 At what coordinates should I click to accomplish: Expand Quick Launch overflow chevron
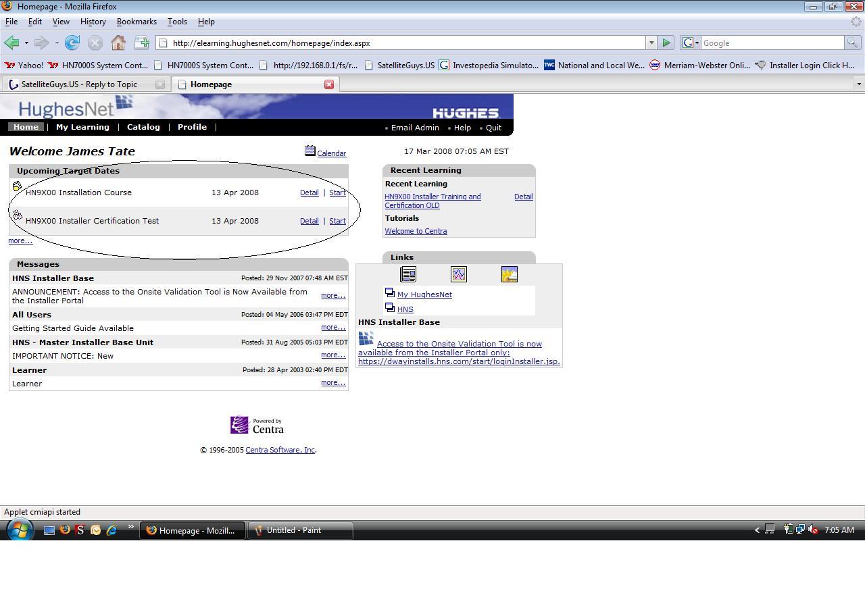[x=130, y=528]
